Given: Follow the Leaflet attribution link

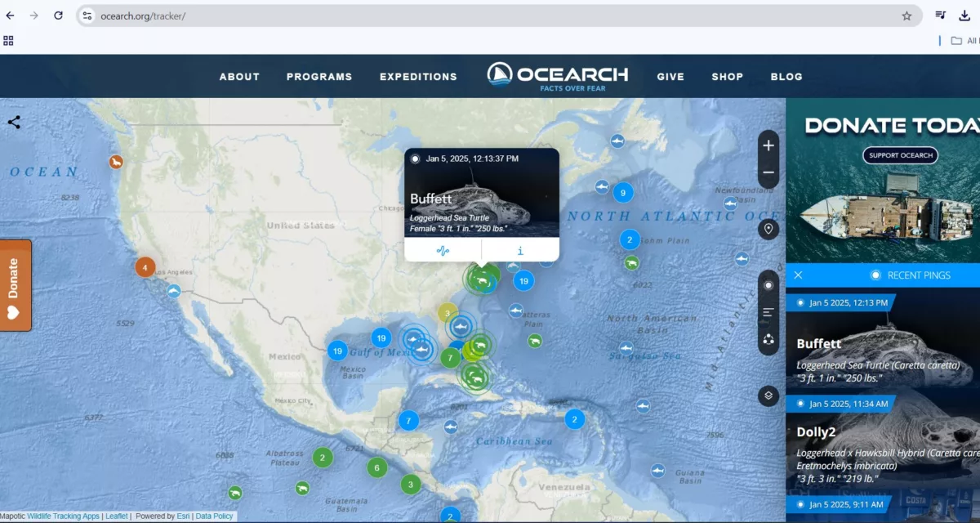Looking at the screenshot, I should click(x=116, y=516).
